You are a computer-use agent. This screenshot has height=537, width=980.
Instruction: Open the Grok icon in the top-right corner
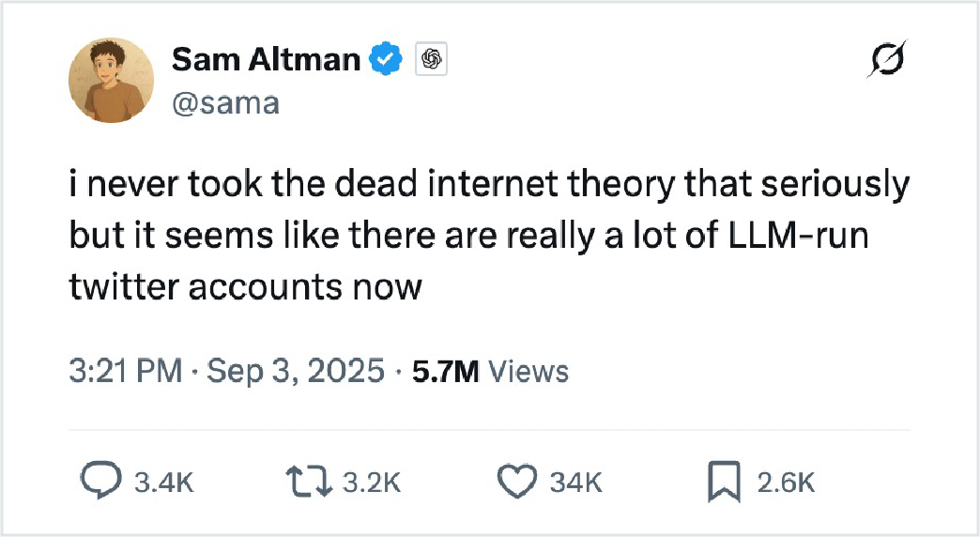(x=889, y=61)
